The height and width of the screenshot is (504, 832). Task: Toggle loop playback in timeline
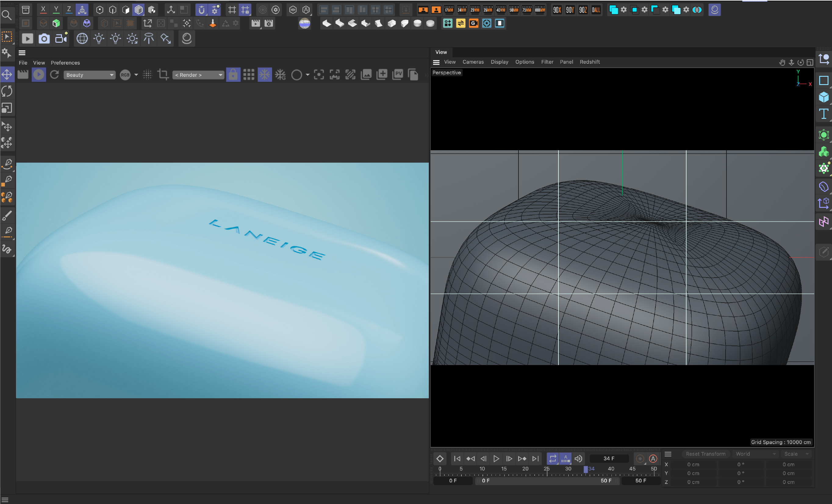(x=552, y=459)
